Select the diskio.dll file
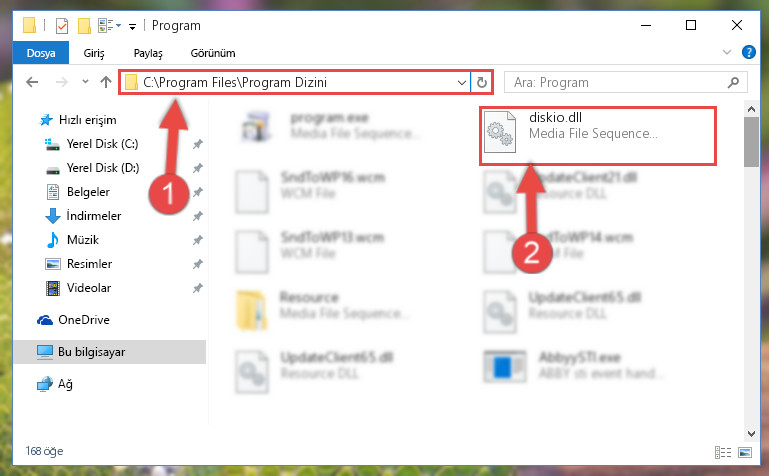Viewport: 769px width, 476px height. (x=598, y=136)
